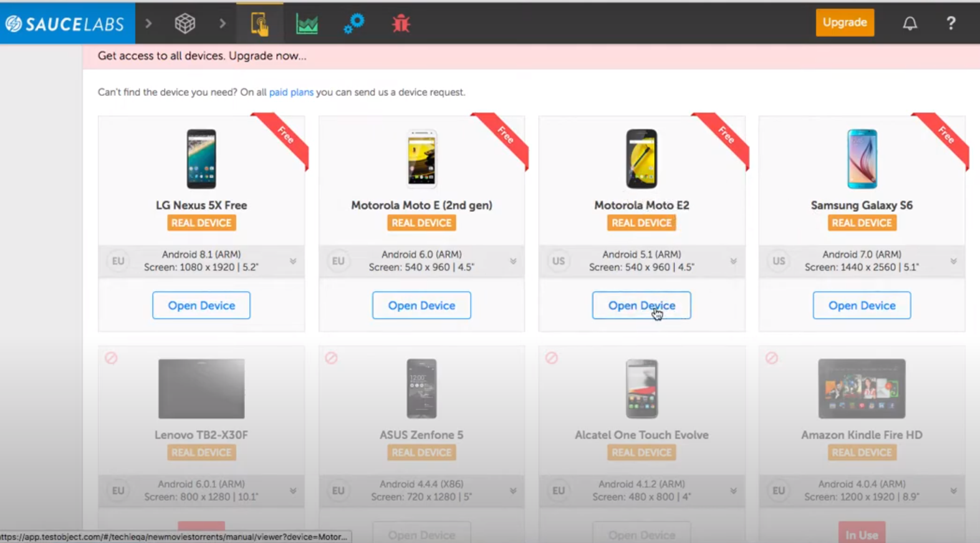Expand Amazon Kindle Fire HD details
The width and height of the screenshot is (980, 543).
[x=953, y=491]
